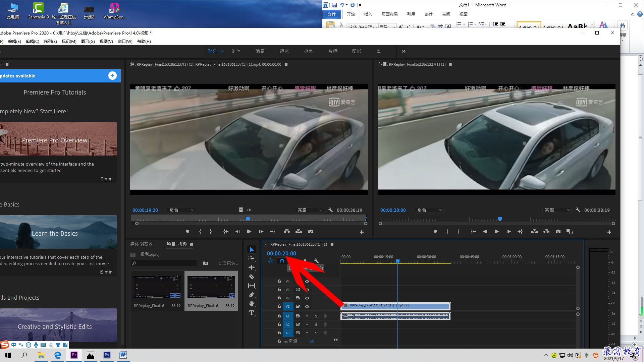
Task: Select the Slip tool
Action: (x=252, y=286)
